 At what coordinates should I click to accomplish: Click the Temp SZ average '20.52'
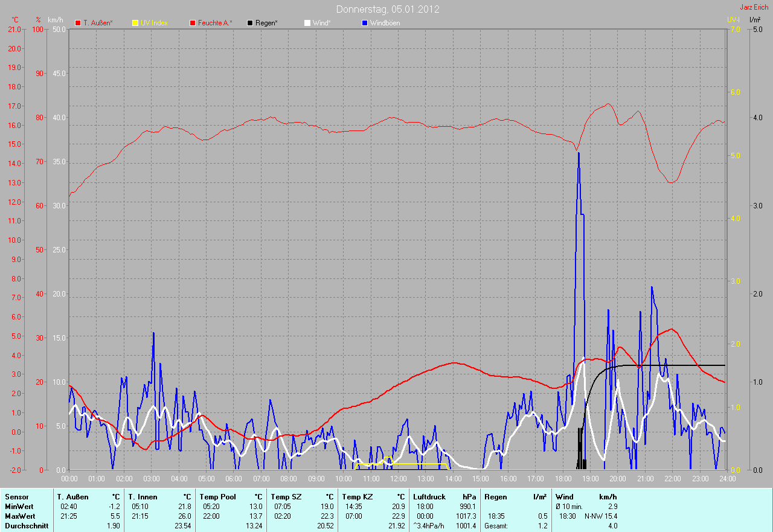(x=326, y=526)
